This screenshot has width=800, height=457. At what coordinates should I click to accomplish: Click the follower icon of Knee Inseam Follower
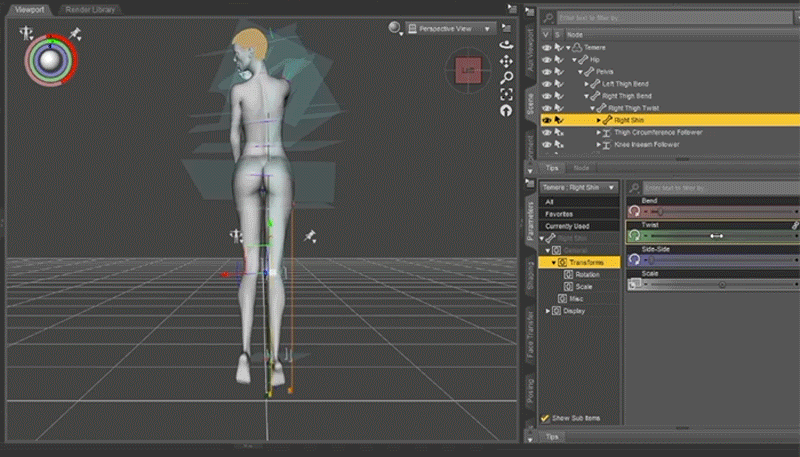coord(606,145)
